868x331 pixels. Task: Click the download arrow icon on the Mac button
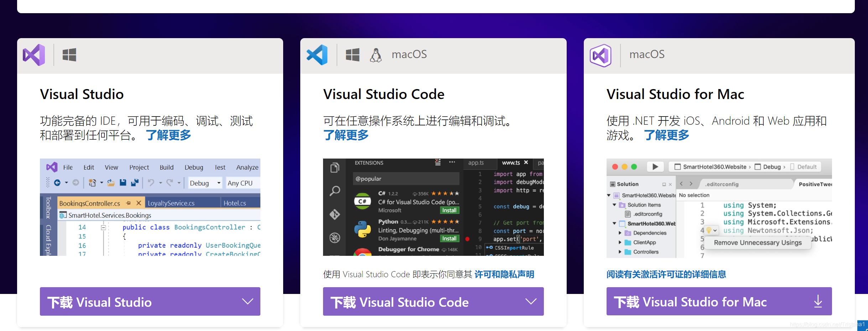pyautogui.click(x=818, y=301)
